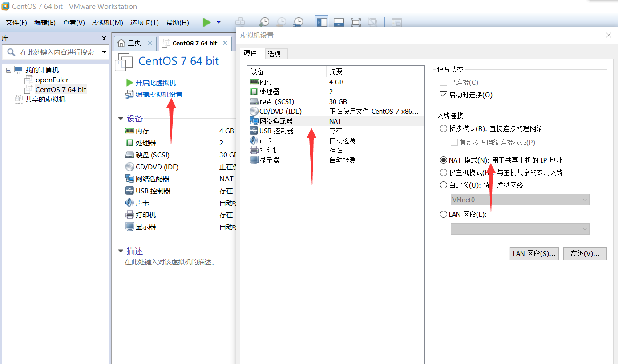Open the 帮助(H) menu
This screenshot has width=618, height=364.
pyautogui.click(x=178, y=23)
